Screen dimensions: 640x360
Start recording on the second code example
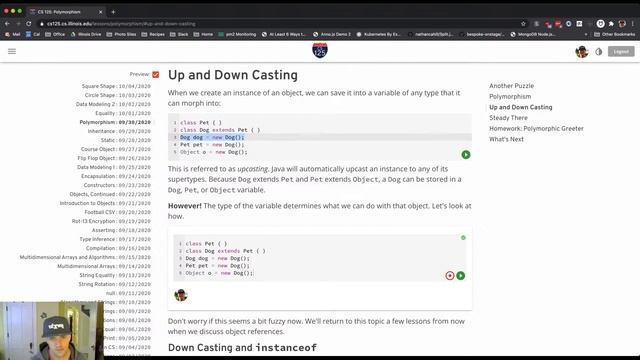[x=450, y=276]
